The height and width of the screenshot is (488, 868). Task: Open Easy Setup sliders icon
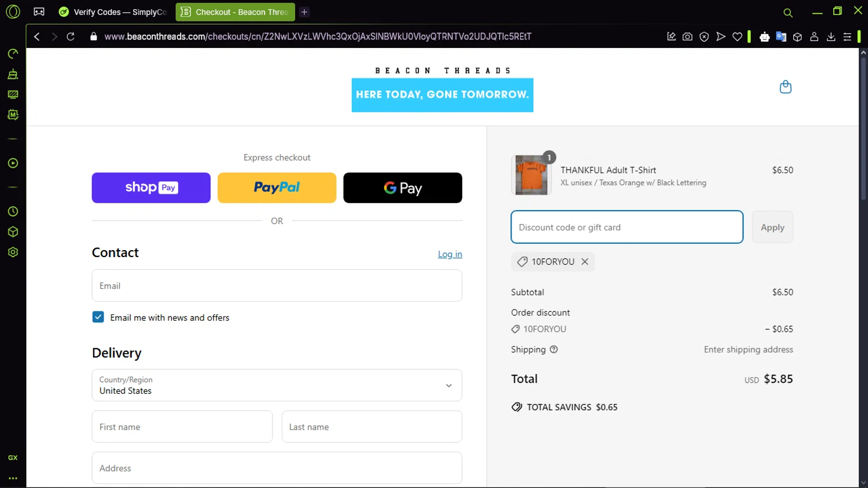pos(847,36)
